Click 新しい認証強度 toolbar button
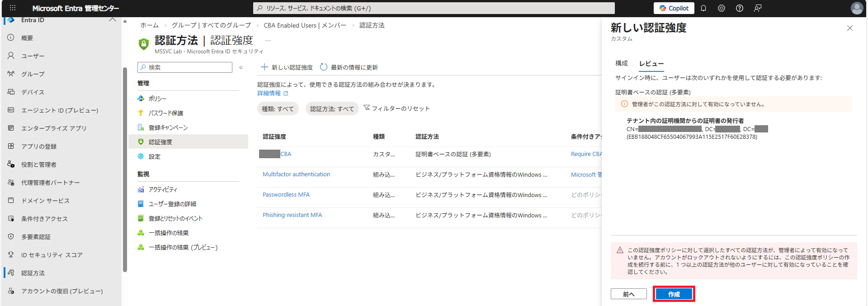Viewport: 868px width, 306px height. pos(287,67)
